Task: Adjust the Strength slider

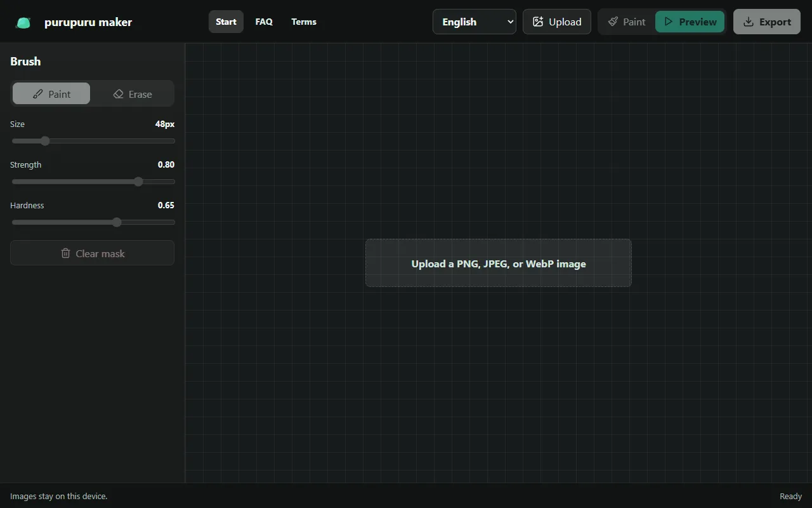Action: (93, 182)
